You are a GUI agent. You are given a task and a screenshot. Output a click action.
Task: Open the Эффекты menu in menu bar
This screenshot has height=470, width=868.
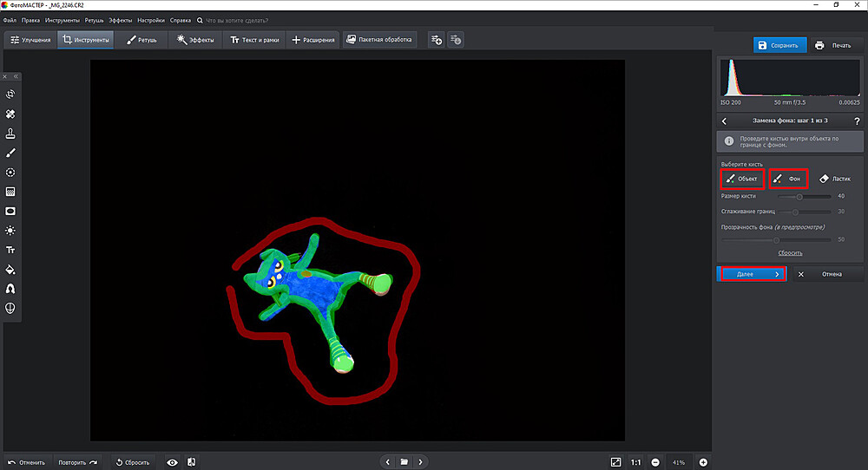click(x=121, y=19)
